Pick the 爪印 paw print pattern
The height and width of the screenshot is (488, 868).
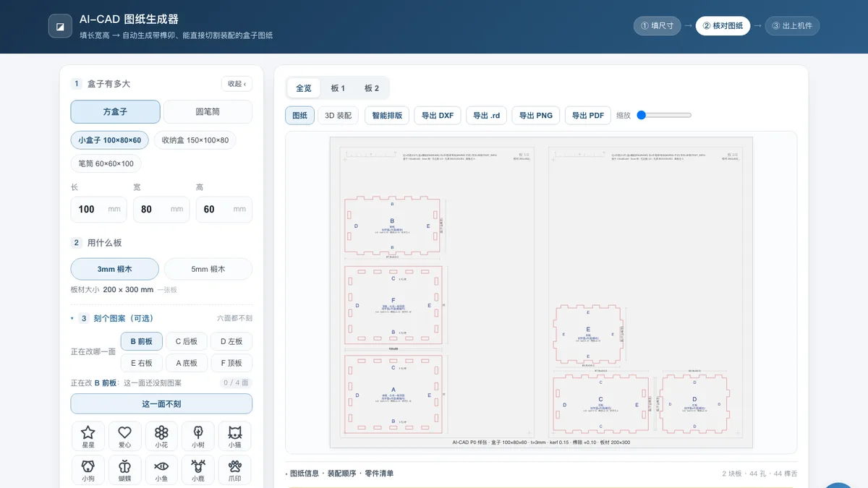pos(235,470)
